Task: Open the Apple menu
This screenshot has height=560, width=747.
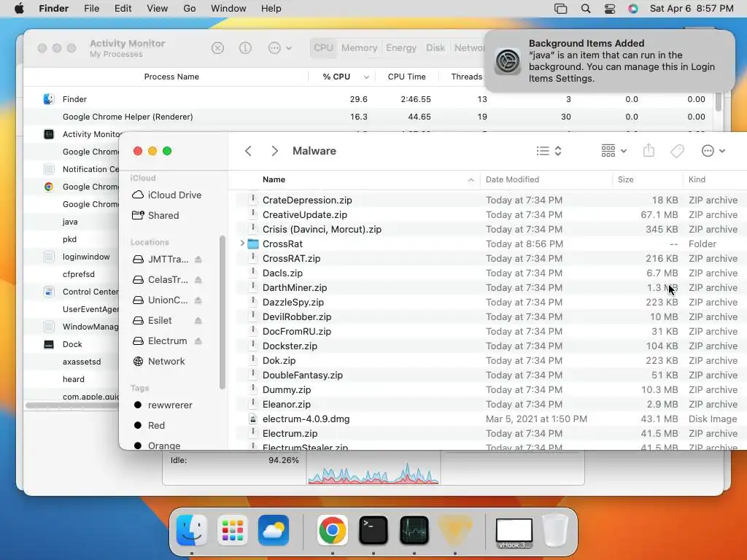Action: click(19, 9)
